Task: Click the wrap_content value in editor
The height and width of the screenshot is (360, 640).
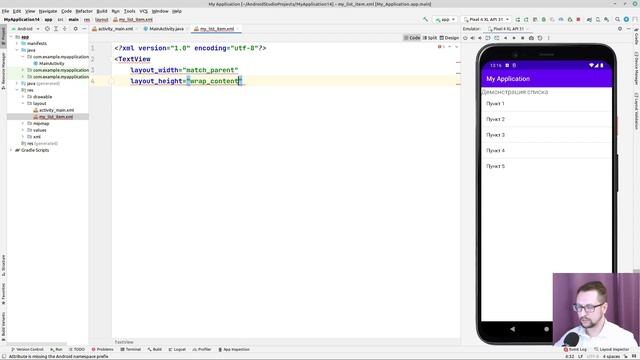Action: pos(214,81)
